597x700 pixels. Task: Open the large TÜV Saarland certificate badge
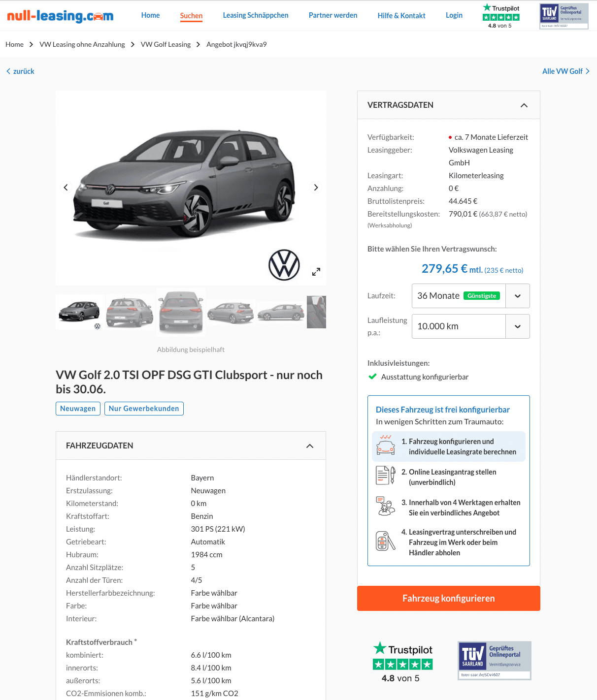[495, 661]
